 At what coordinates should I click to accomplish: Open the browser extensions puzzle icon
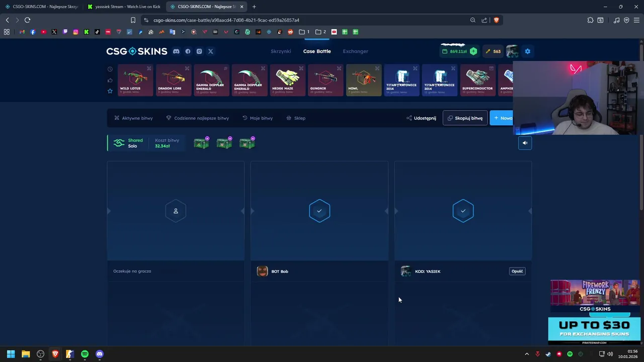pos(590,20)
